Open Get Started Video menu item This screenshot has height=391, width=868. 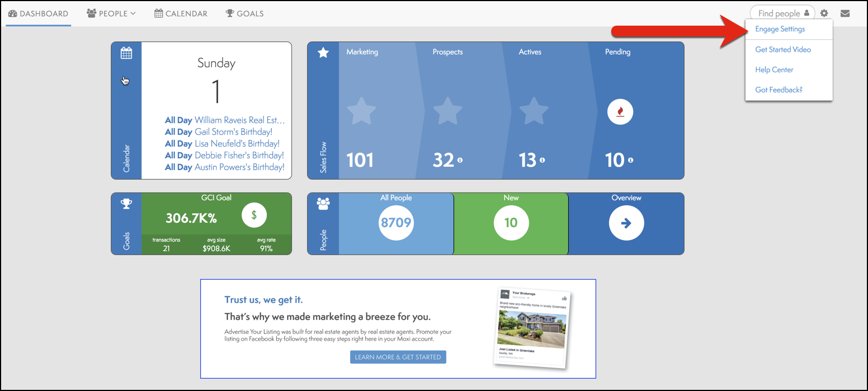coord(782,49)
